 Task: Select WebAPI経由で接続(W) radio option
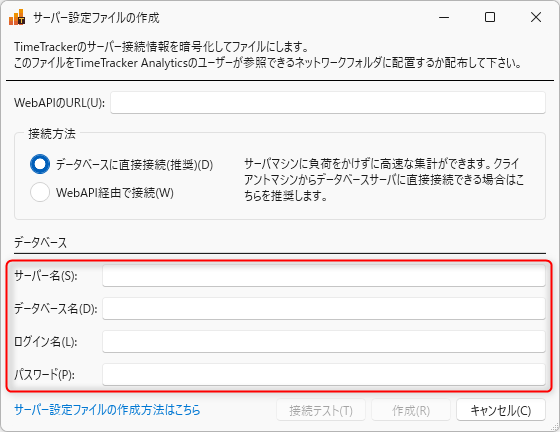(x=40, y=192)
